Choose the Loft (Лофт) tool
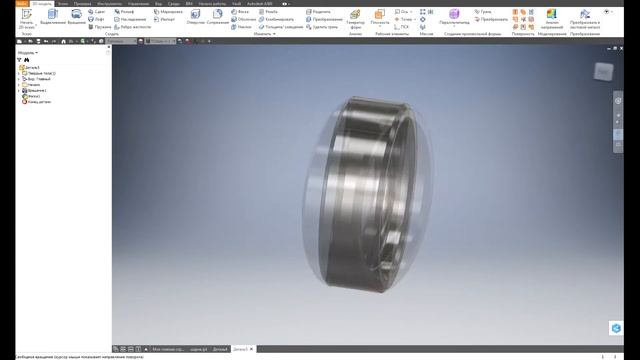The image size is (640, 360). 97,19
